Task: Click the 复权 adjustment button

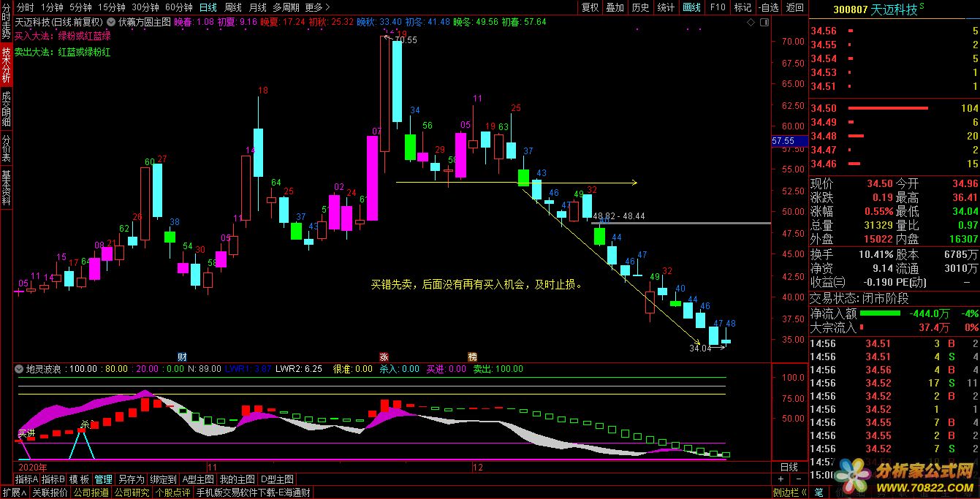Action: click(590, 7)
